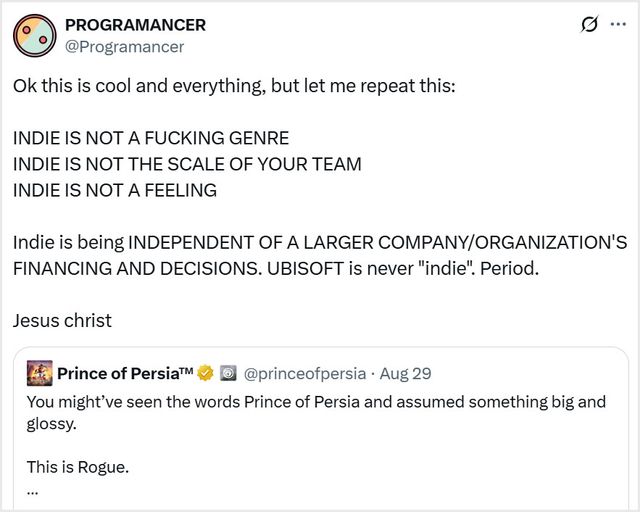Open the three-dot more options menu
Image resolution: width=640 pixels, height=512 pixels.
click(x=618, y=24)
